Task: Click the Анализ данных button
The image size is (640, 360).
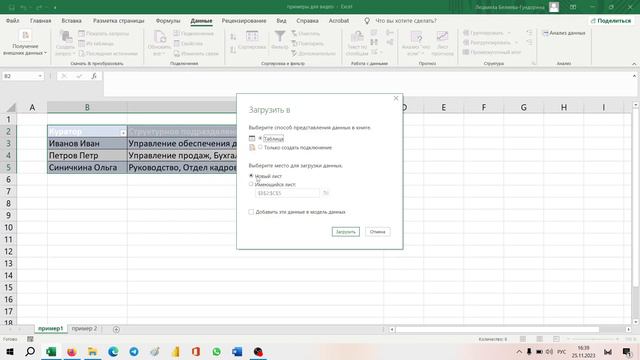Action: click(564, 33)
